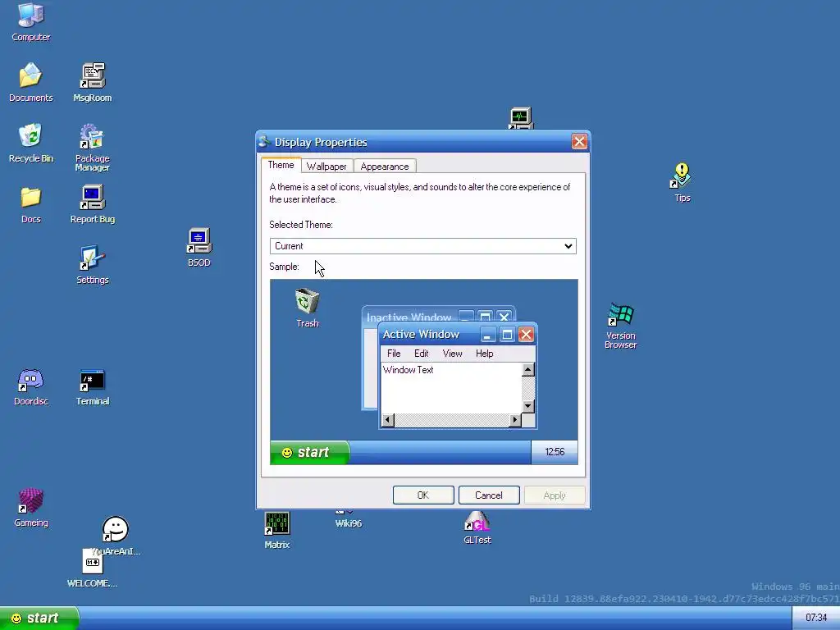The image size is (840, 630).
Task: Launch the Terminal desktop icon
Action: [x=92, y=386]
